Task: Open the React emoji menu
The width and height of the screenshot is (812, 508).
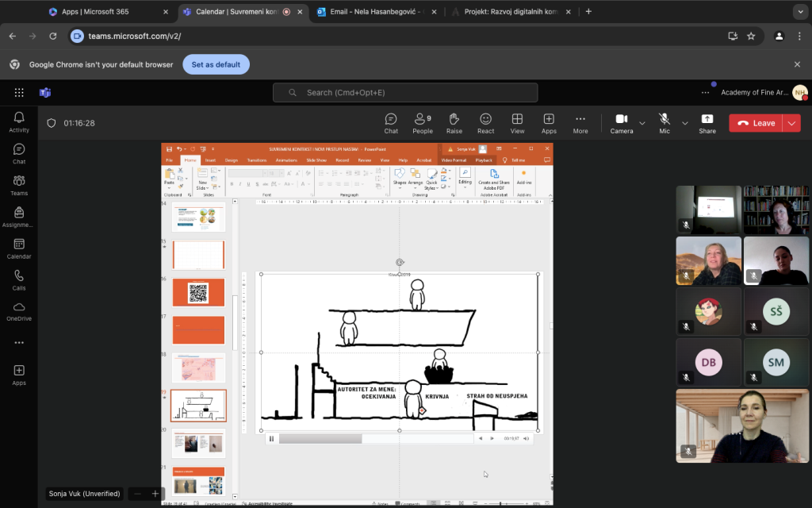Action: [x=485, y=123]
